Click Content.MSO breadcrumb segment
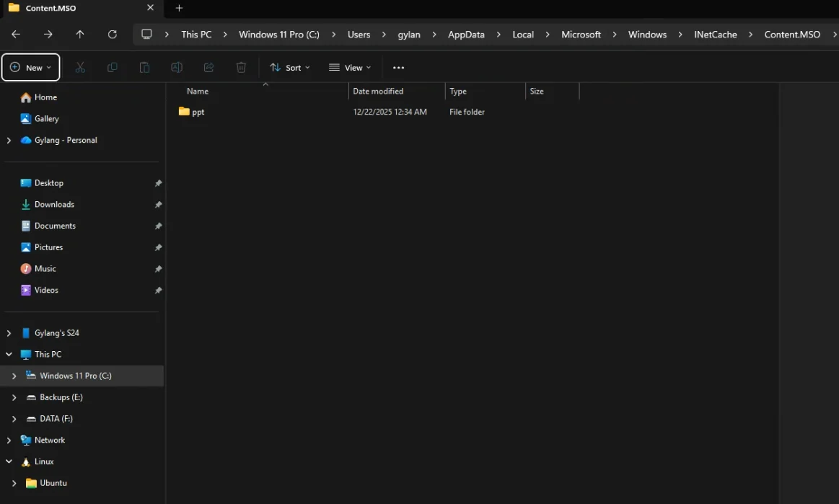This screenshot has width=839, height=504. click(792, 34)
